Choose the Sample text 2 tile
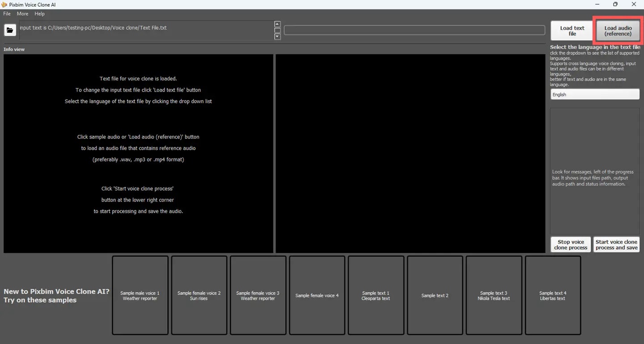 tap(435, 295)
